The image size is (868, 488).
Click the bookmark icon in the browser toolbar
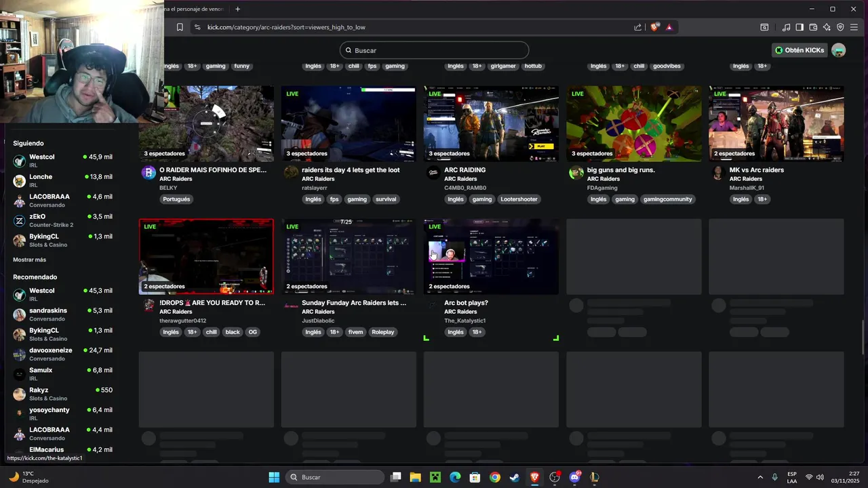point(180,27)
